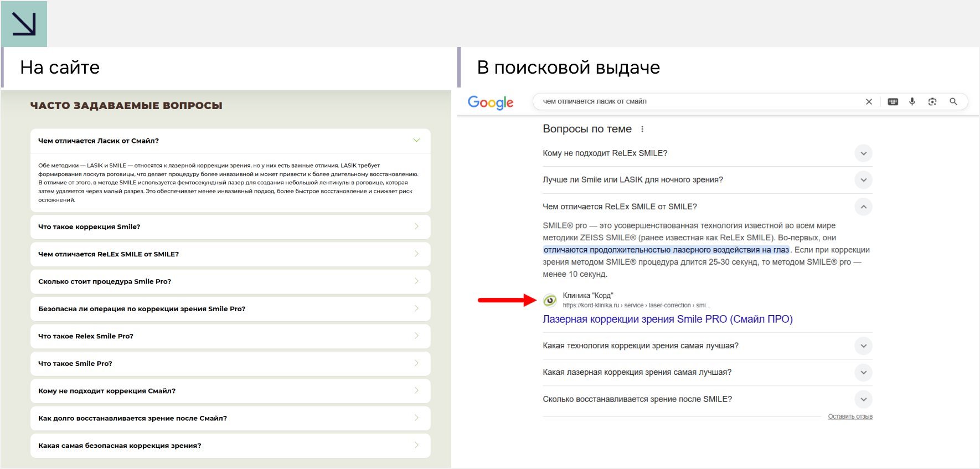This screenshot has height=469, width=980.
Task: Click the magnifier search button
Action: coord(953,101)
